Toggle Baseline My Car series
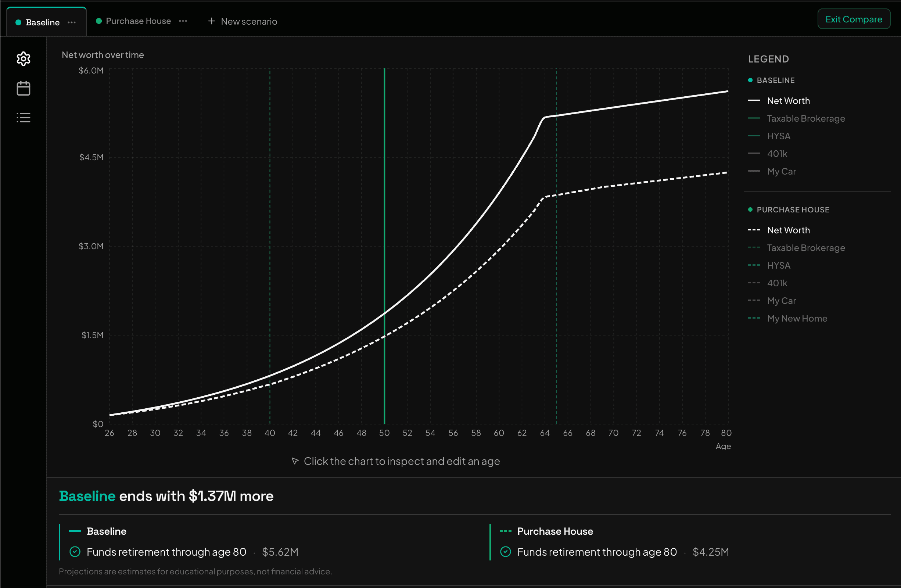The width and height of the screenshot is (901, 588). (772, 172)
